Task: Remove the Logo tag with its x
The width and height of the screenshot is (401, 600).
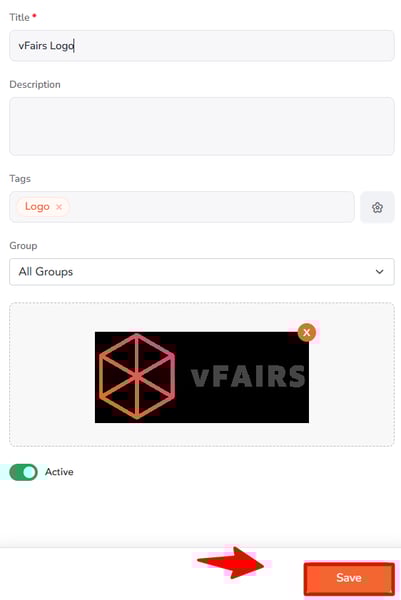Action: tap(59, 207)
